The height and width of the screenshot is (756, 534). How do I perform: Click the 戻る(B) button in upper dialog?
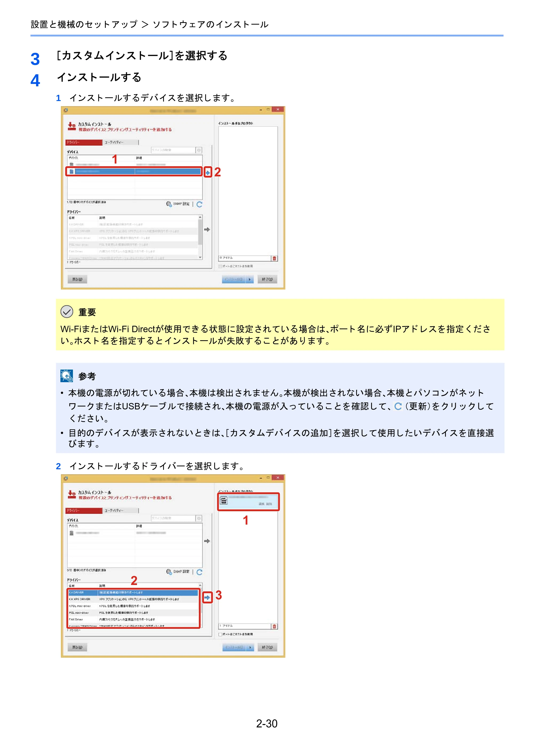[x=77, y=279]
